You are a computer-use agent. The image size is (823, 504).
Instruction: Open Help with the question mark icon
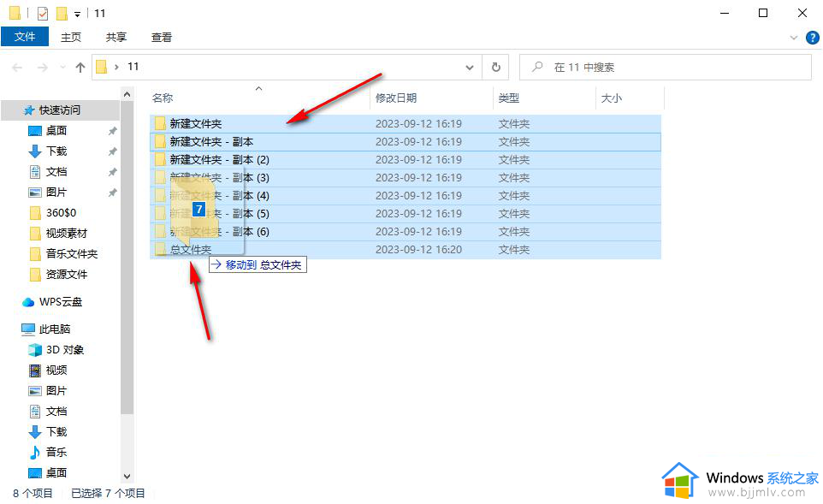click(x=813, y=38)
